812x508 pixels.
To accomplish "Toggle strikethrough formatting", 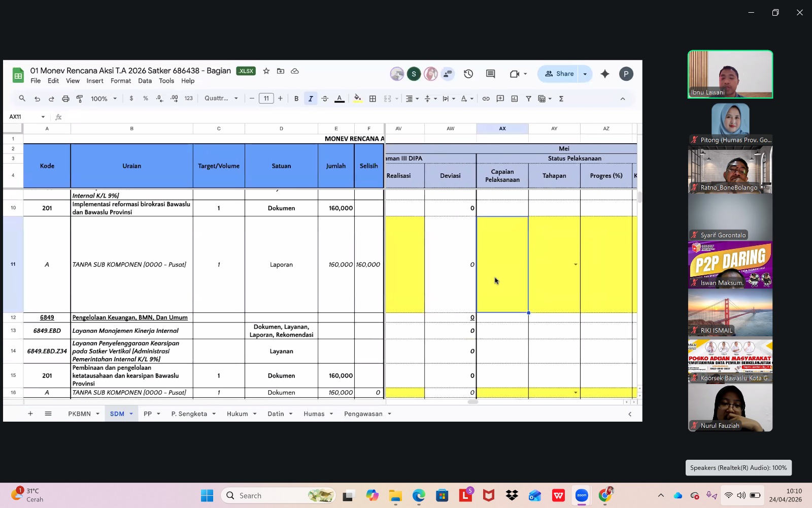I will tap(325, 99).
